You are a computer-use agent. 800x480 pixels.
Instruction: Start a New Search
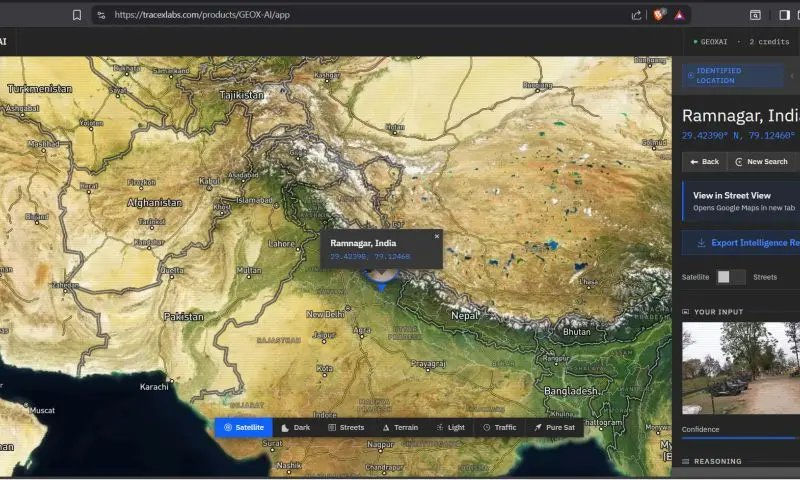[761, 161]
